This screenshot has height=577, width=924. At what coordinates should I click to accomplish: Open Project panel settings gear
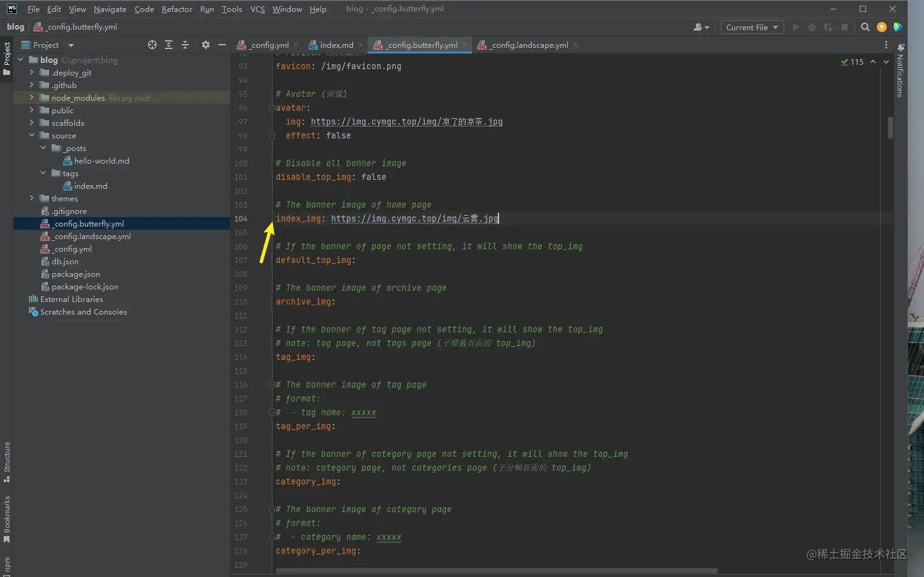point(206,45)
